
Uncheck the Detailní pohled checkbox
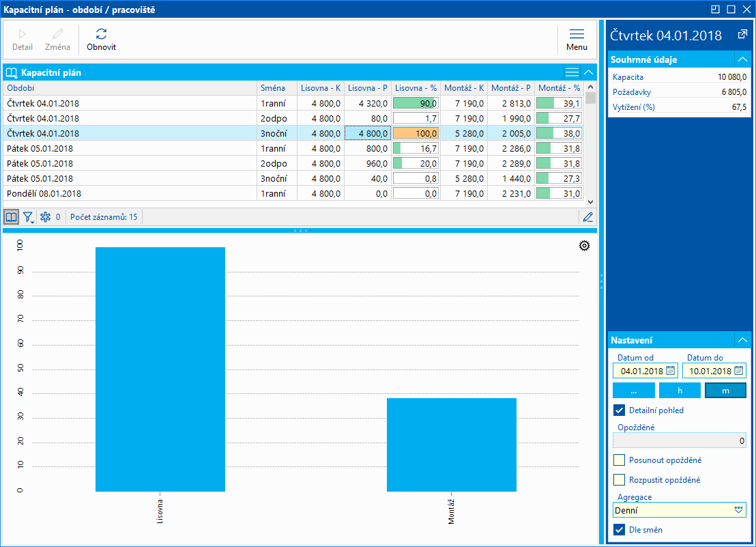click(x=620, y=410)
